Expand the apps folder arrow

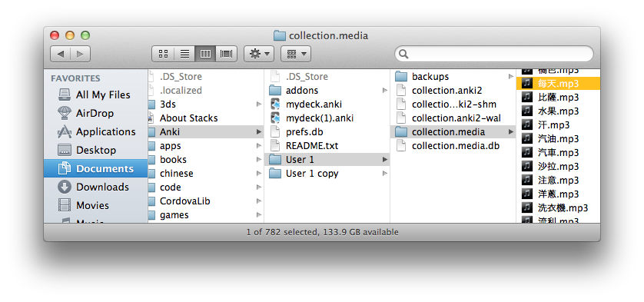pos(259,146)
